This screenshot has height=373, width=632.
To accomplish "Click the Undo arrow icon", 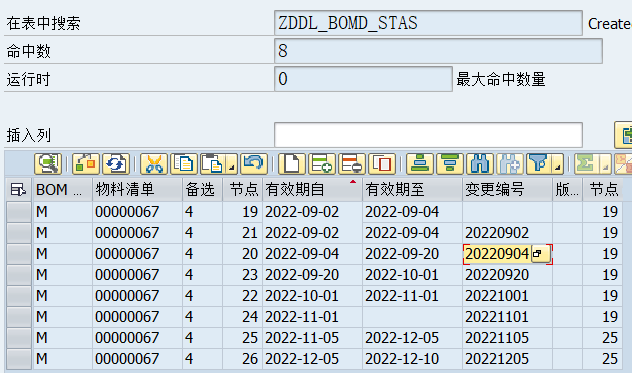I will point(254,164).
